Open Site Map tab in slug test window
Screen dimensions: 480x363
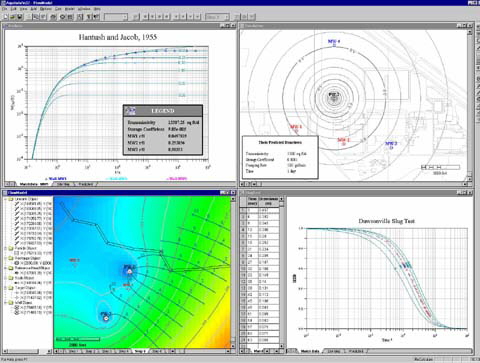(x=334, y=351)
